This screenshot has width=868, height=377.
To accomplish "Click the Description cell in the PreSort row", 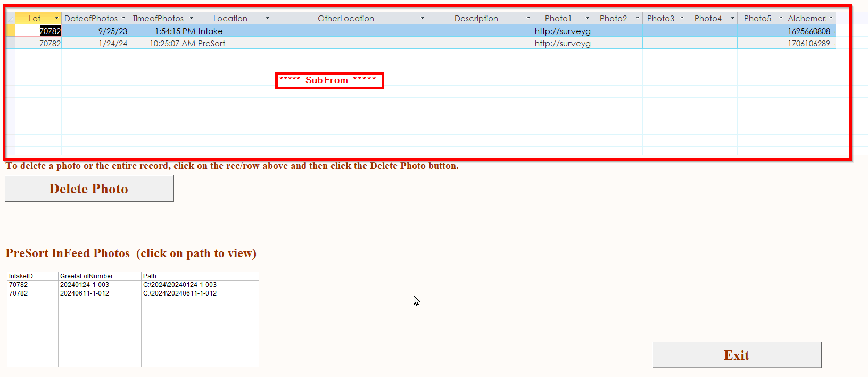I will pyautogui.click(x=480, y=43).
